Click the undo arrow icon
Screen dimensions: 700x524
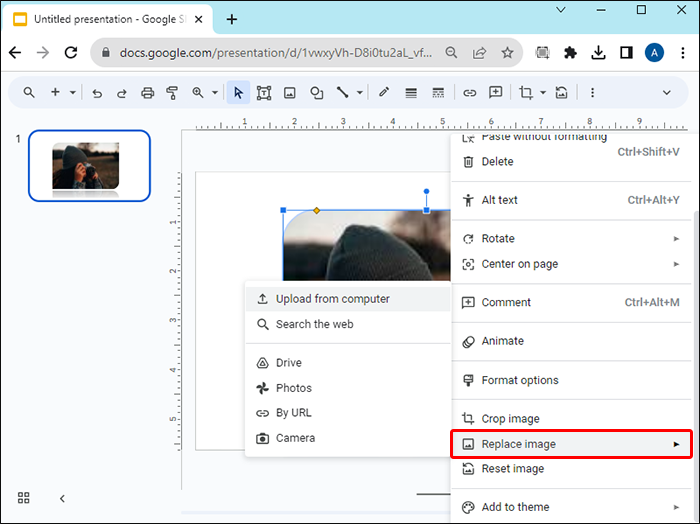point(97,93)
